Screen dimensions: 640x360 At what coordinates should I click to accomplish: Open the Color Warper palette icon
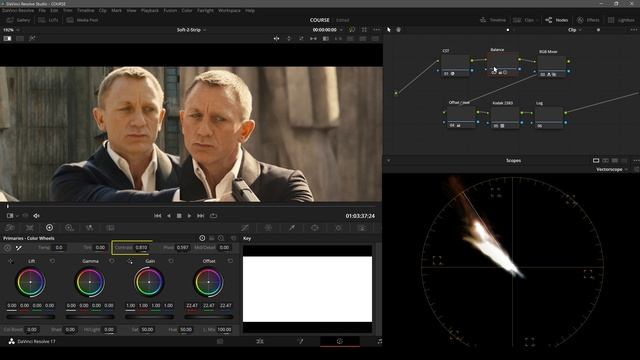(268, 228)
